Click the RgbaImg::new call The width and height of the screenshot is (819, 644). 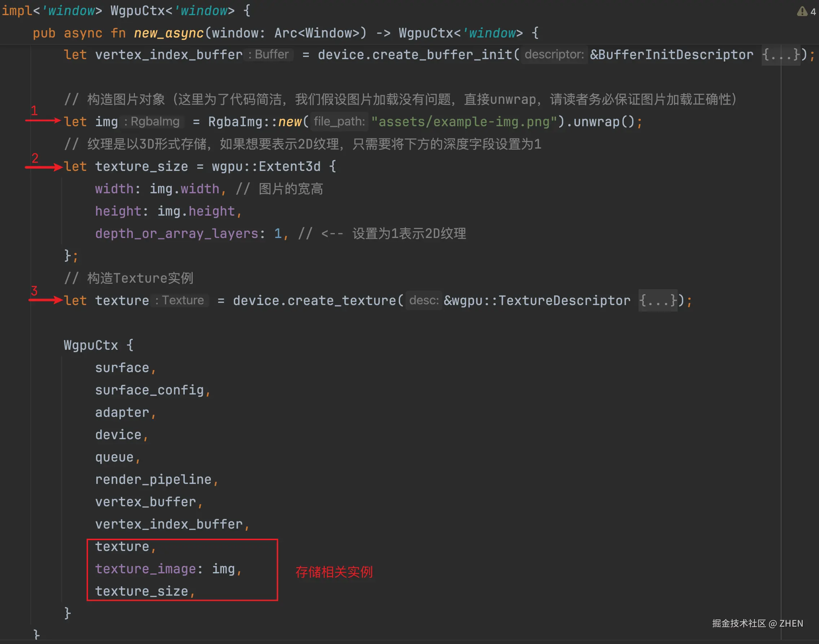coord(255,122)
